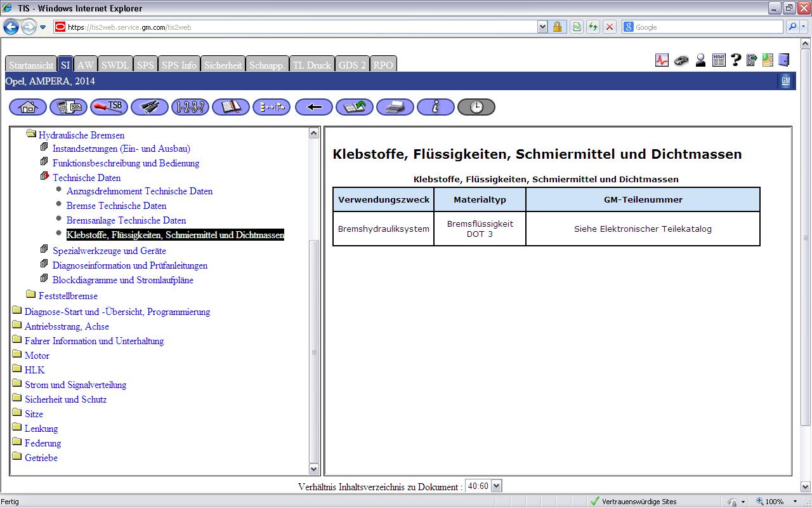Viewport: 812px width, 508px height.
Task: Open Bremse Technische Daten link
Action: (x=116, y=206)
